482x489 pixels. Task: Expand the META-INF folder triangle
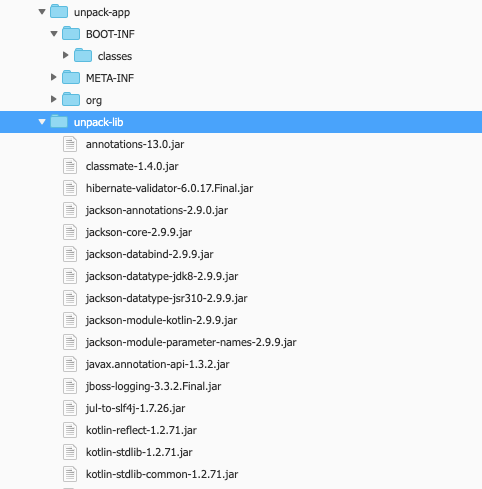click(x=54, y=77)
